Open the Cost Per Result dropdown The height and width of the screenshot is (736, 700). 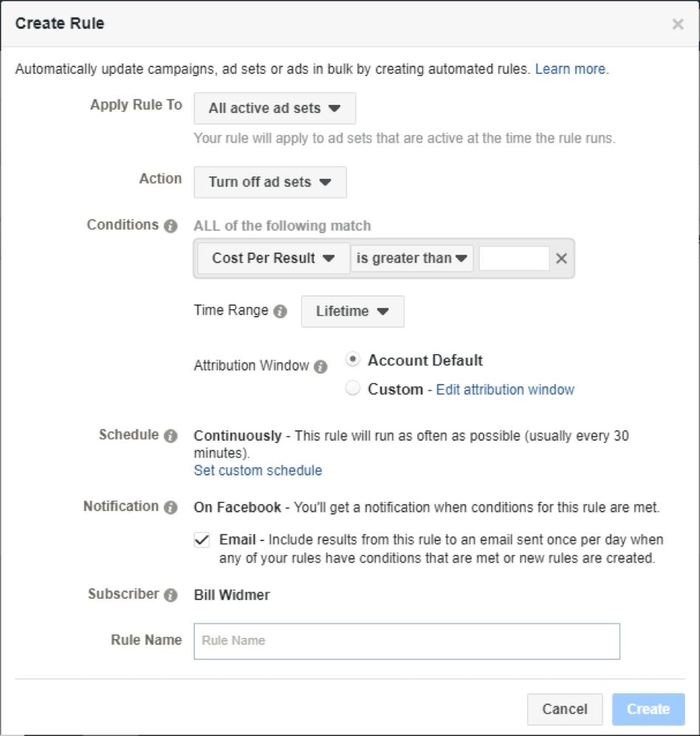click(273, 258)
